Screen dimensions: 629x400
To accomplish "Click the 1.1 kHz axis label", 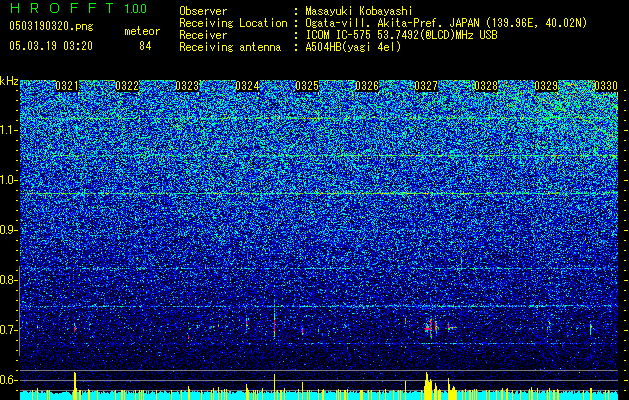I will 8,130.
